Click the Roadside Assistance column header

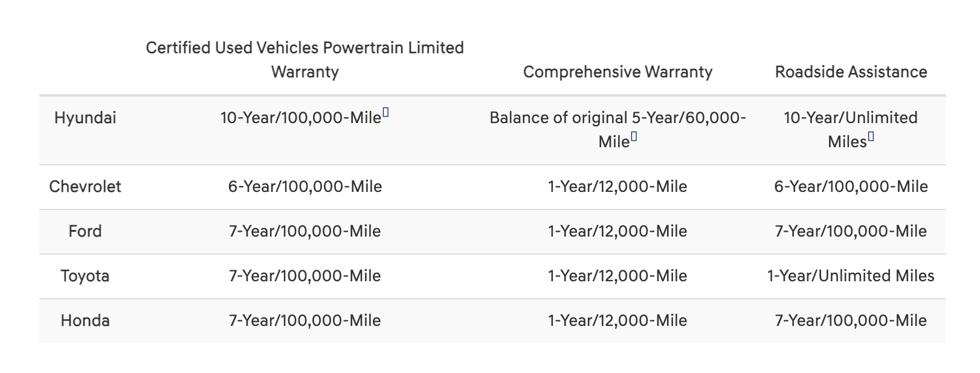coord(851,72)
